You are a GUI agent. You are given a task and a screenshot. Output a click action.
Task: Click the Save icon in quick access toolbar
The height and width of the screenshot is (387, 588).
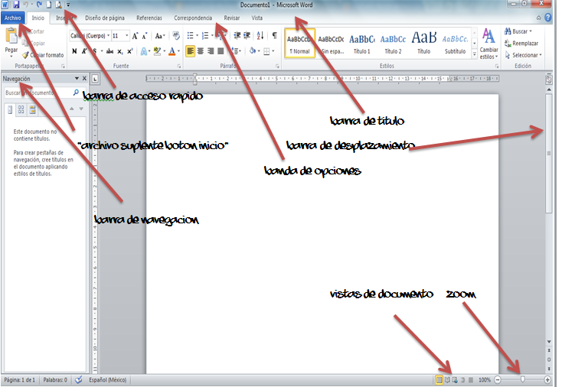[x=16, y=5]
